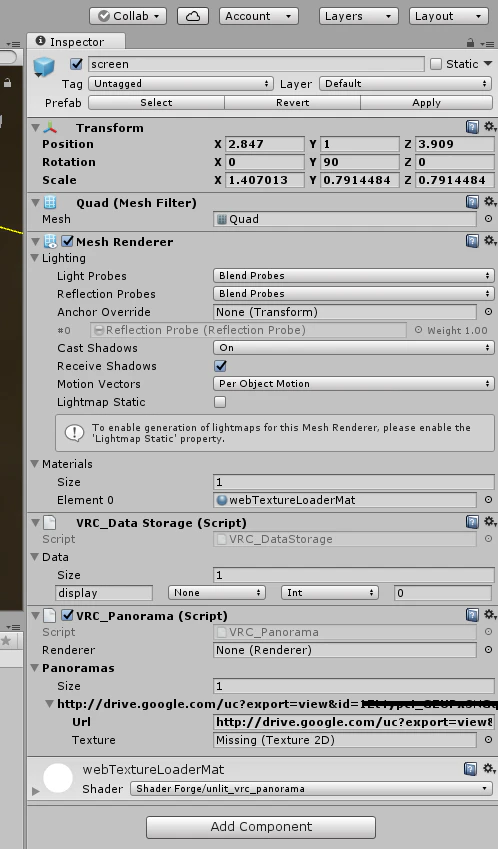
Task: Click the cloud services button
Action: point(193,16)
